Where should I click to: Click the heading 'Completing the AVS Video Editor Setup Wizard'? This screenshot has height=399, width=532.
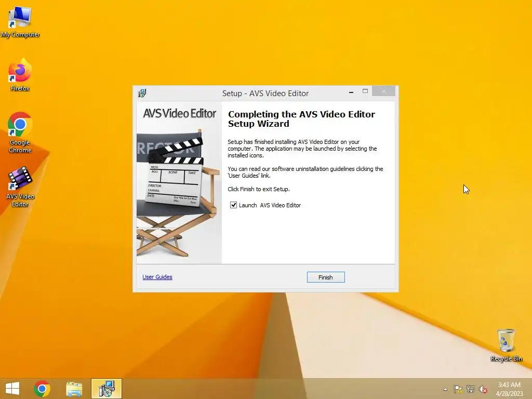[301, 119]
